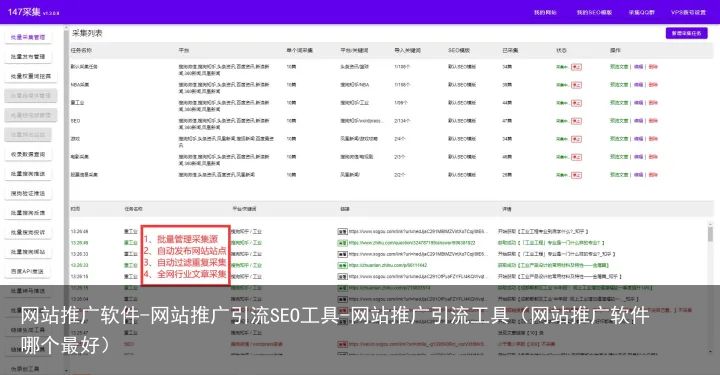720x375 pixels.
Task: Select 搜狗验证推送 in sidebar
Action: [28, 193]
